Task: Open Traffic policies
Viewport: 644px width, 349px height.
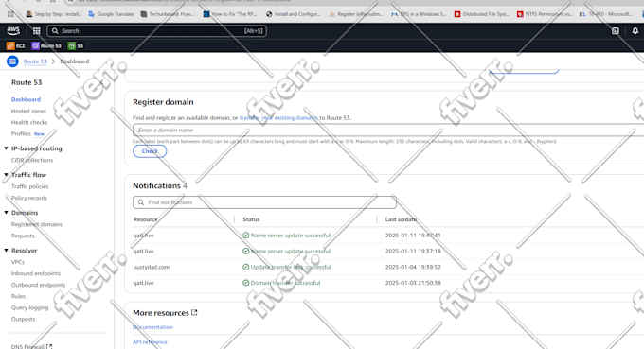Action: click(x=29, y=186)
